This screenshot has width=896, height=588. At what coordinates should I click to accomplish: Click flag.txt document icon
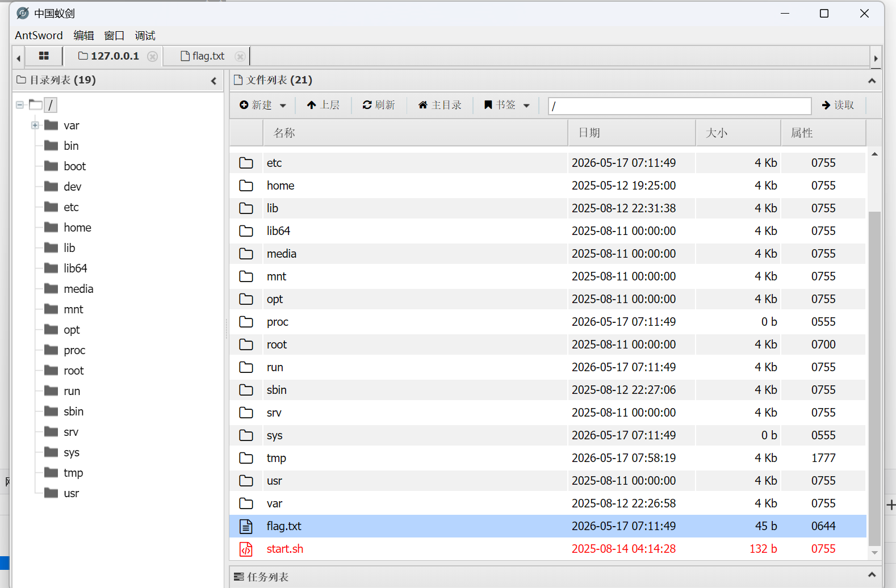point(246,526)
